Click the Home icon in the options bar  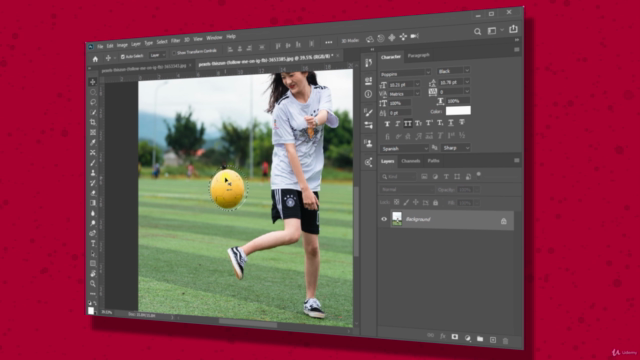[95, 59]
